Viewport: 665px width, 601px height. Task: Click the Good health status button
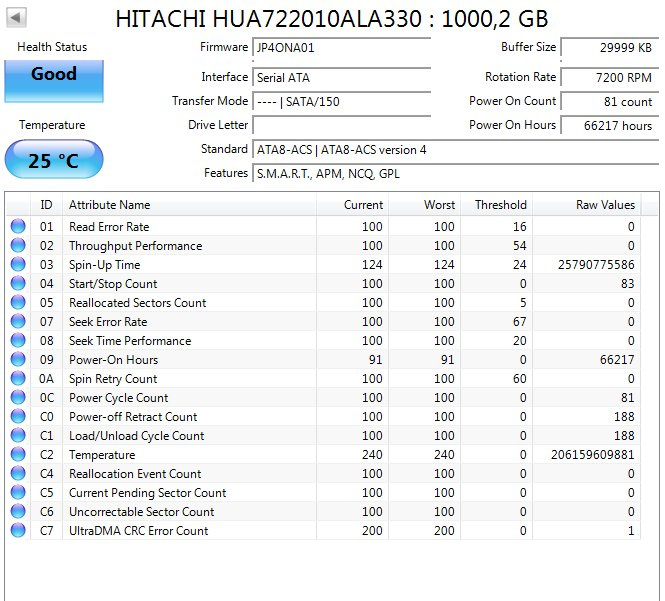[54, 81]
